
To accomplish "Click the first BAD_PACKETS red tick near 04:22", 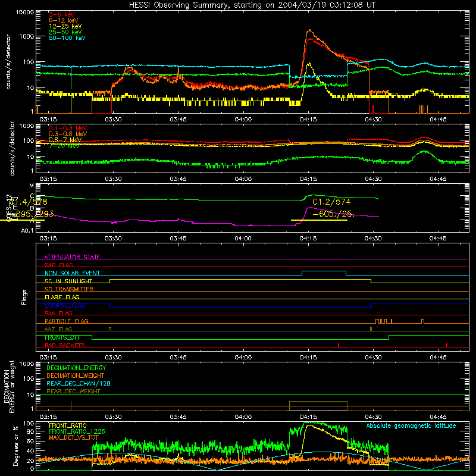I will pyautogui.click(x=339, y=345).
